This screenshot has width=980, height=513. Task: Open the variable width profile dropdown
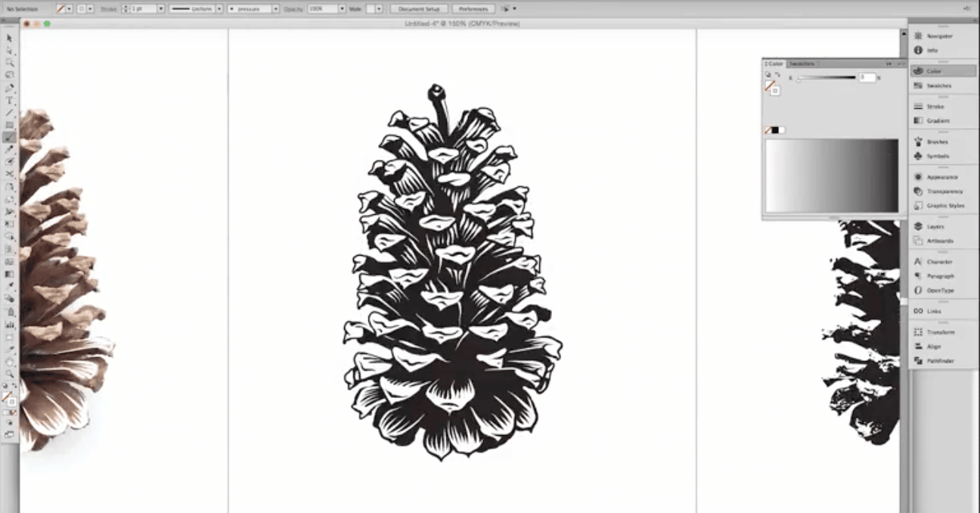(x=219, y=8)
